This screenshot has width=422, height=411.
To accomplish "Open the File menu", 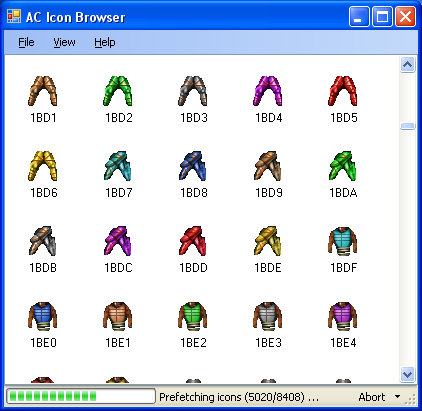I will (26, 42).
